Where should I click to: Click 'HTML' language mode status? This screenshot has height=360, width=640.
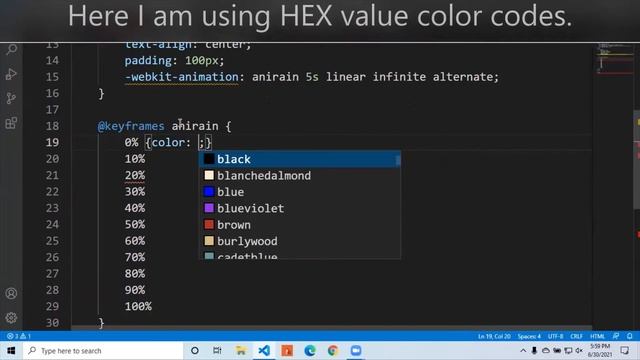pyautogui.click(x=598, y=336)
